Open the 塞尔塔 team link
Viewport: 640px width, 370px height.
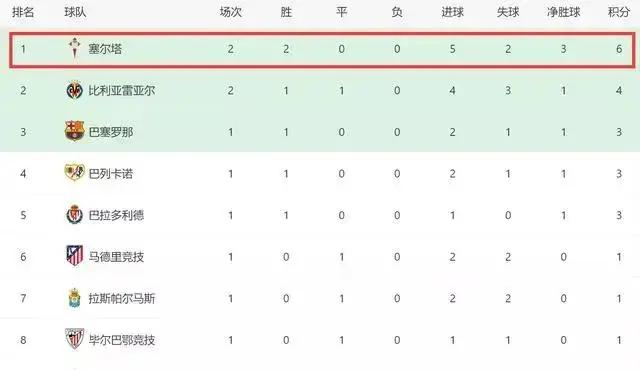(x=105, y=49)
